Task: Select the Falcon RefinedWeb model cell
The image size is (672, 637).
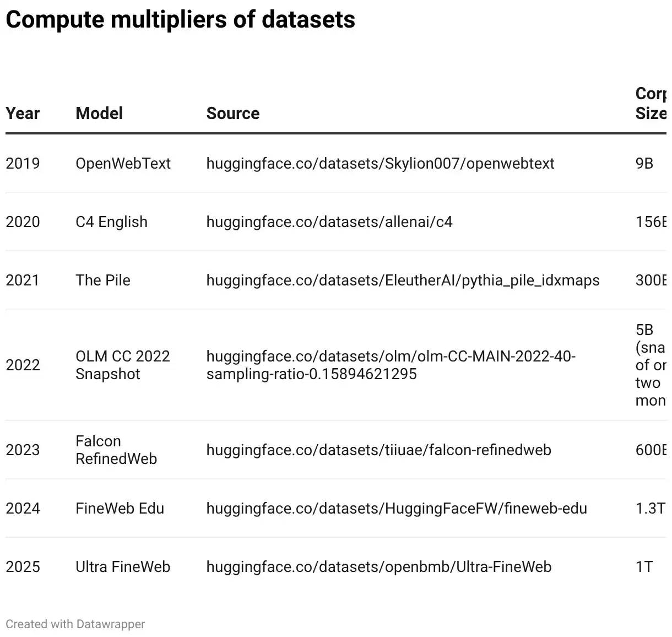Action: coord(116,450)
